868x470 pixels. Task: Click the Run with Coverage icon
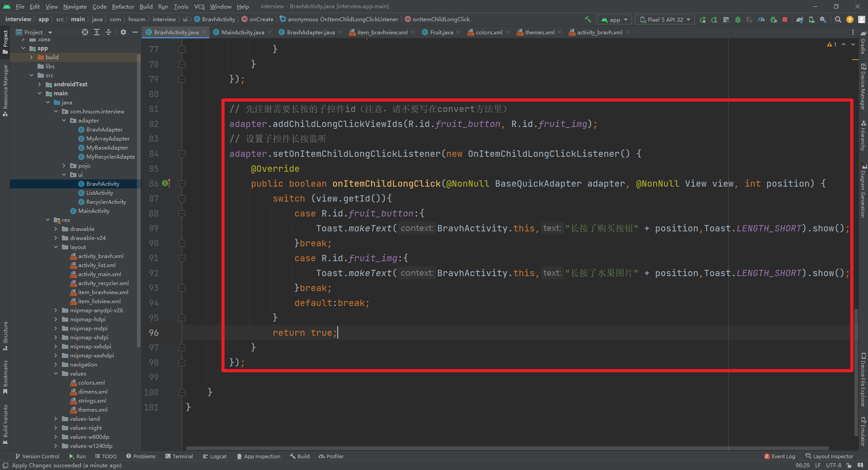point(750,19)
